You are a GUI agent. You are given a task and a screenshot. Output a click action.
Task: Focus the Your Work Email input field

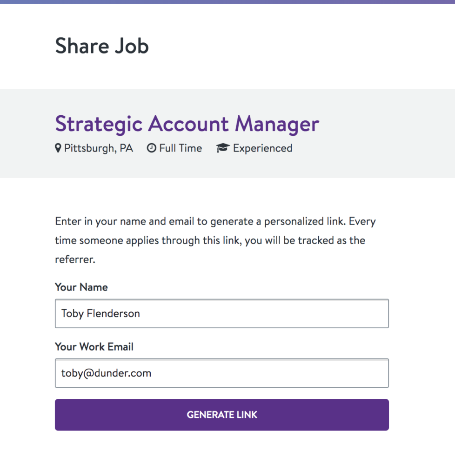click(222, 373)
